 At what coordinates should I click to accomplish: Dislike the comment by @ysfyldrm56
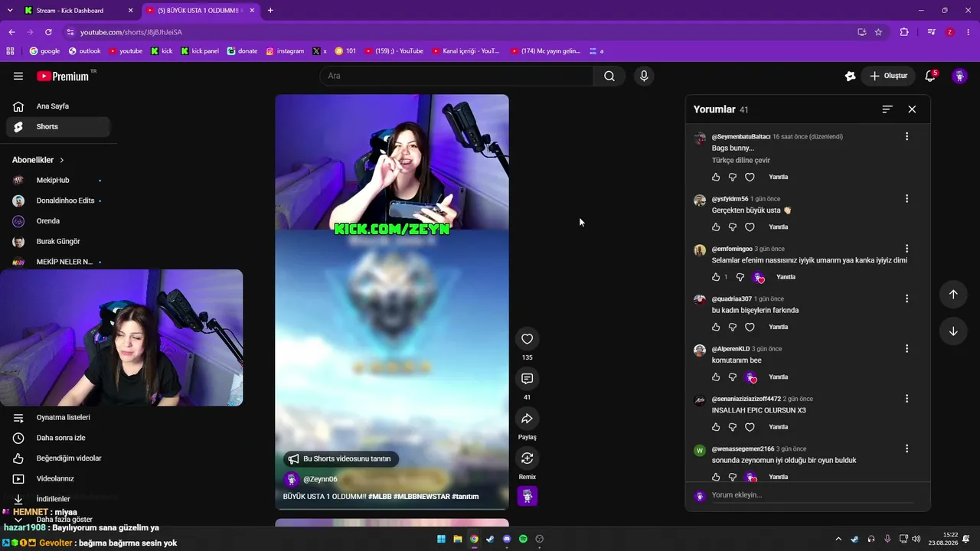click(x=733, y=227)
